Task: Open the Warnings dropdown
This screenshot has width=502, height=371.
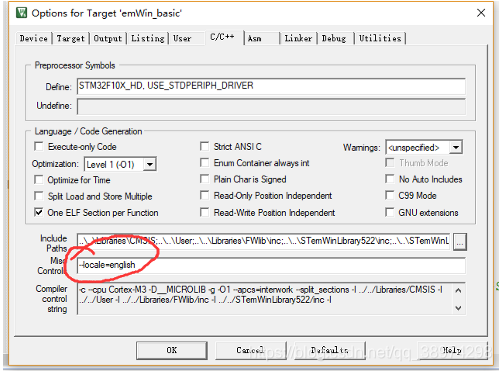Action: click(424, 147)
